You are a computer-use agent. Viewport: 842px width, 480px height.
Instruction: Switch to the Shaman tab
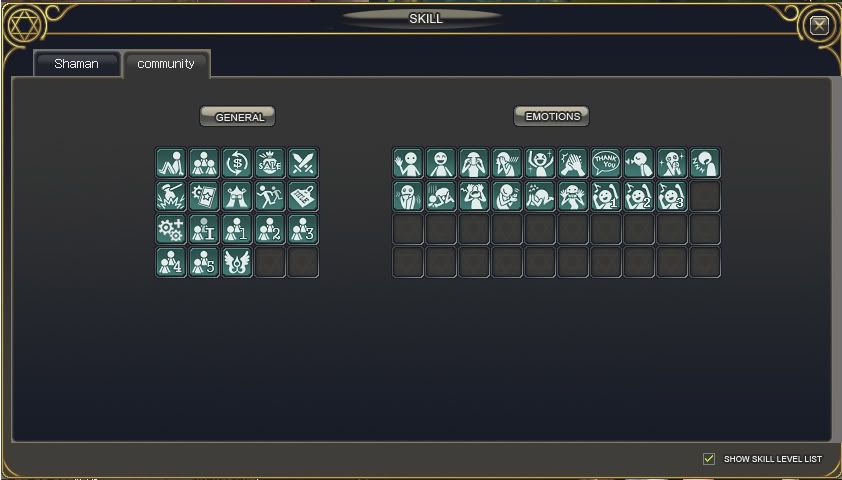[76, 64]
